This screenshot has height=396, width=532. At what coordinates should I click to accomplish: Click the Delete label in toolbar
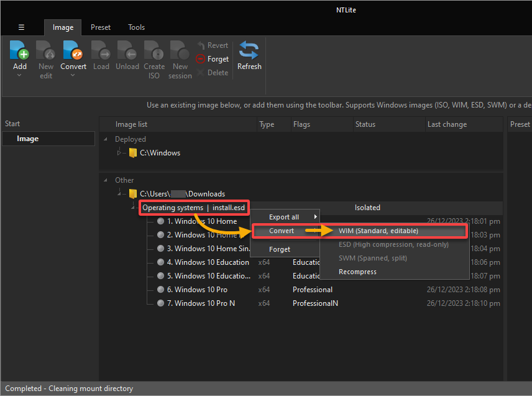click(218, 72)
